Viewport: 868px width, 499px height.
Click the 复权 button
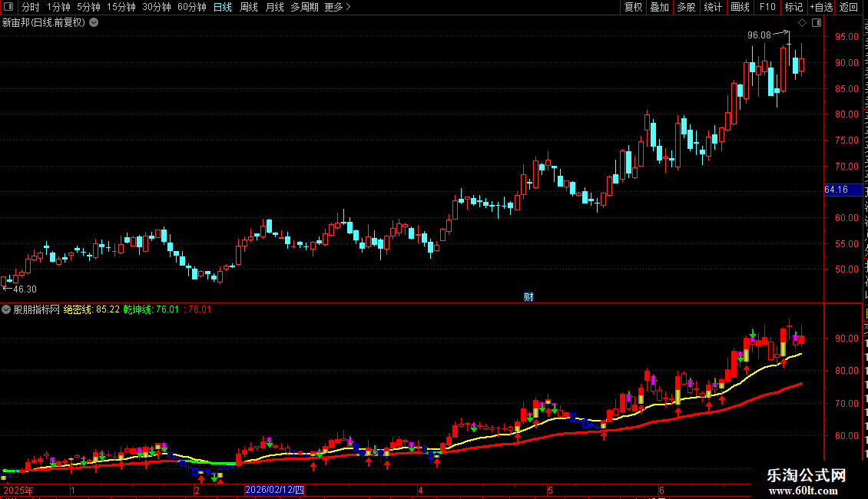click(x=633, y=7)
